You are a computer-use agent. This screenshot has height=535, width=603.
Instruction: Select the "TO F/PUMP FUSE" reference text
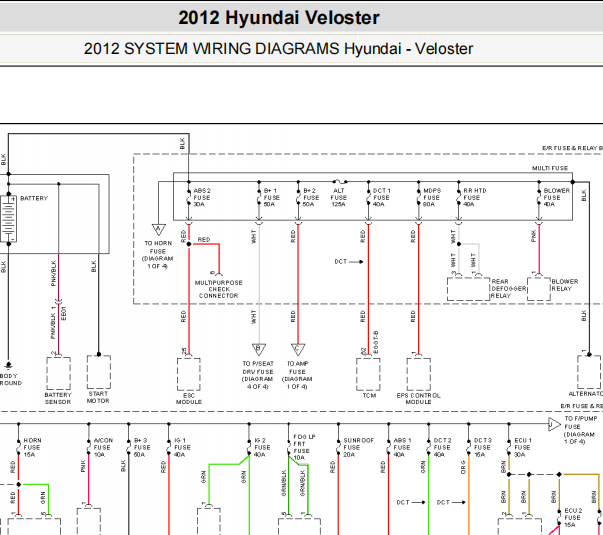point(581,430)
